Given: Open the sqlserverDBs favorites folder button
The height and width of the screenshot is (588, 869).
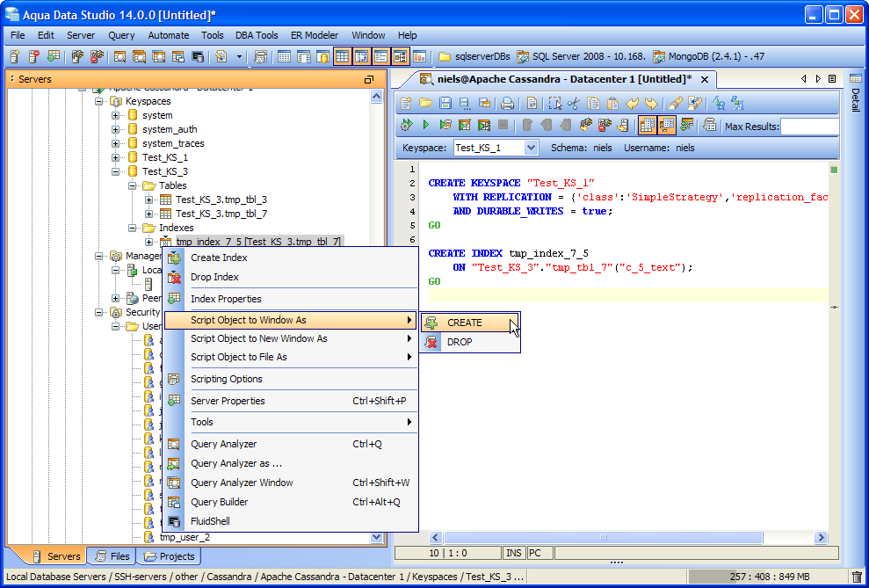Looking at the screenshot, I should tap(474, 56).
